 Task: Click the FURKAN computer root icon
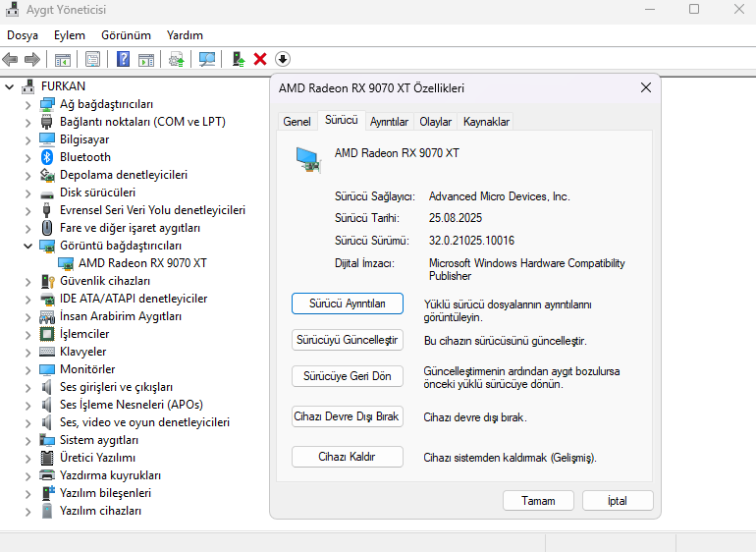[x=28, y=86]
